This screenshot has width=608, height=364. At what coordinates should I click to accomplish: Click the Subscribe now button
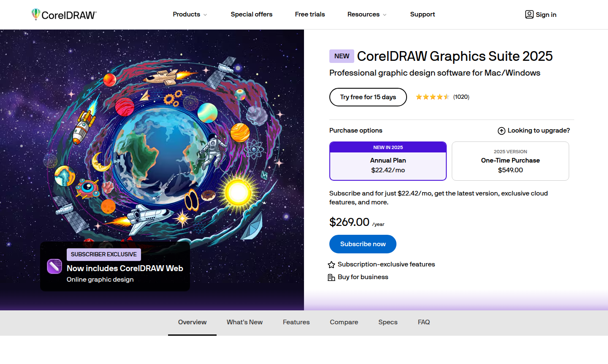[x=363, y=244]
